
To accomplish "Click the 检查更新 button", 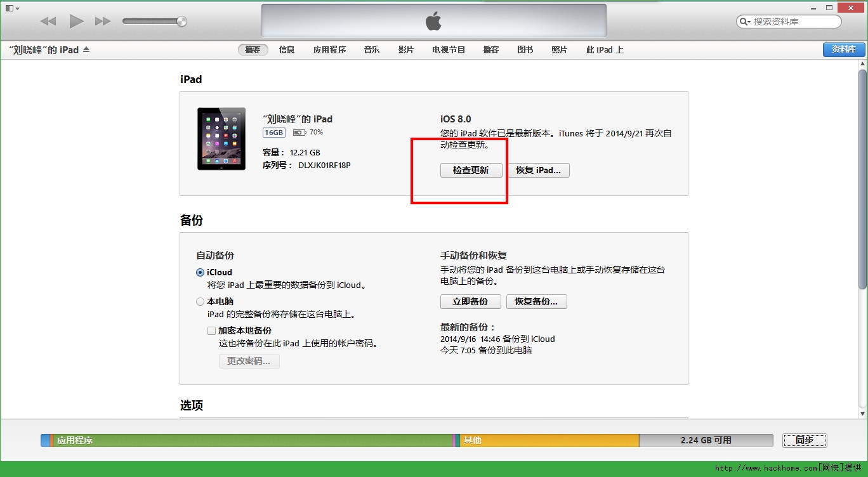I will tap(471, 171).
